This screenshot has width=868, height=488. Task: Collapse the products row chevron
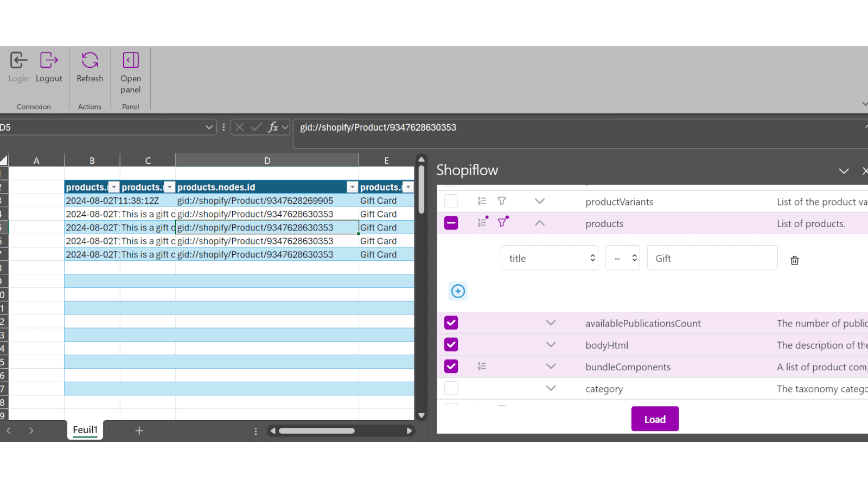click(x=539, y=223)
